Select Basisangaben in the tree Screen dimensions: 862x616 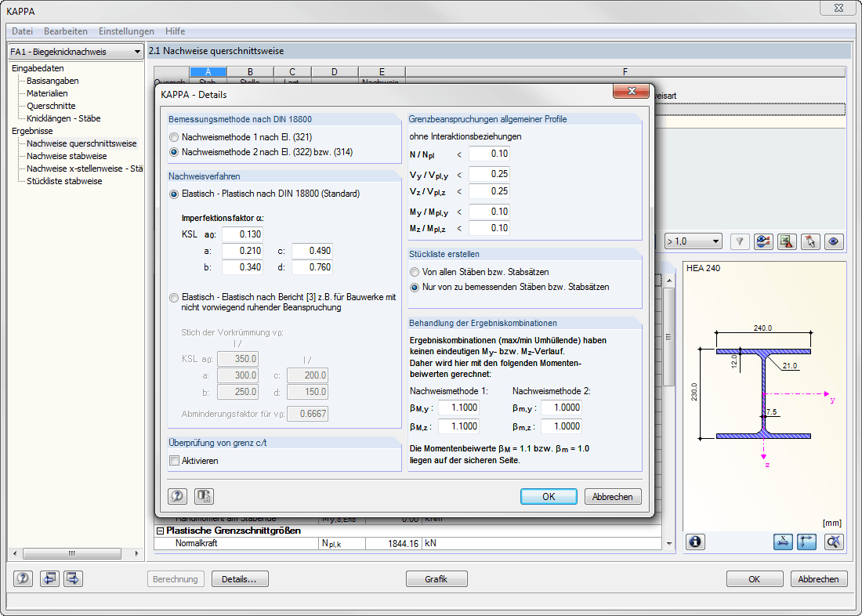point(53,81)
